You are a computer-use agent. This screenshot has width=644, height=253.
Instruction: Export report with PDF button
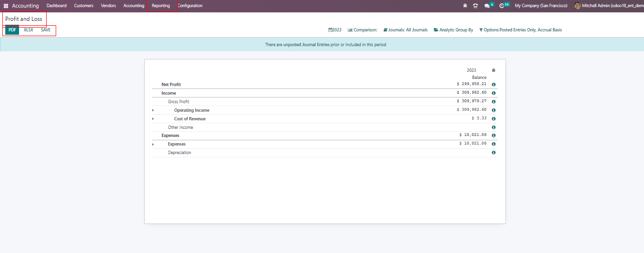point(12,30)
